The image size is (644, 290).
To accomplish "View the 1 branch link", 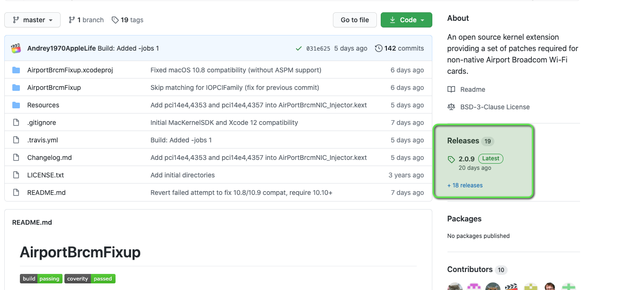I will pyautogui.click(x=86, y=20).
